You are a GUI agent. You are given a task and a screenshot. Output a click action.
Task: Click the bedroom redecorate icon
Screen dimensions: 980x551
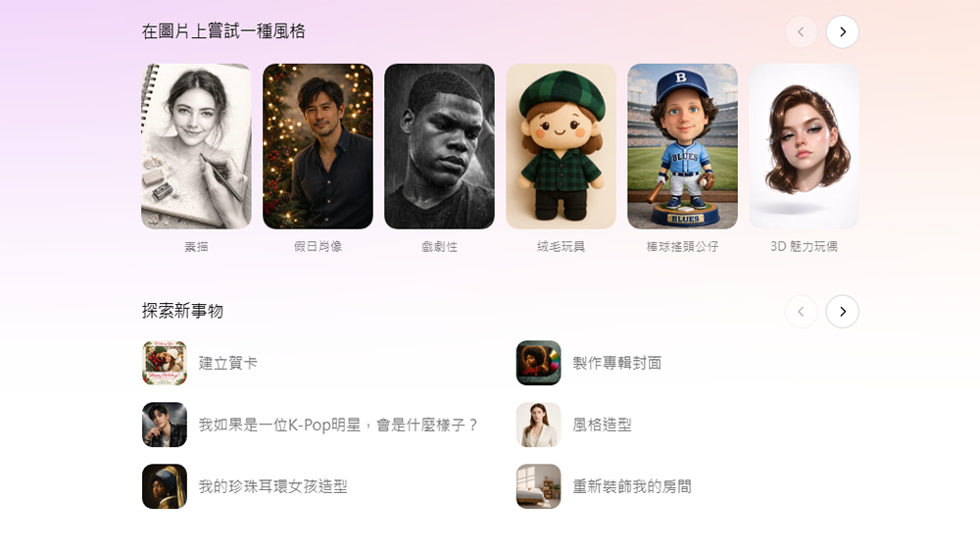pos(538,486)
